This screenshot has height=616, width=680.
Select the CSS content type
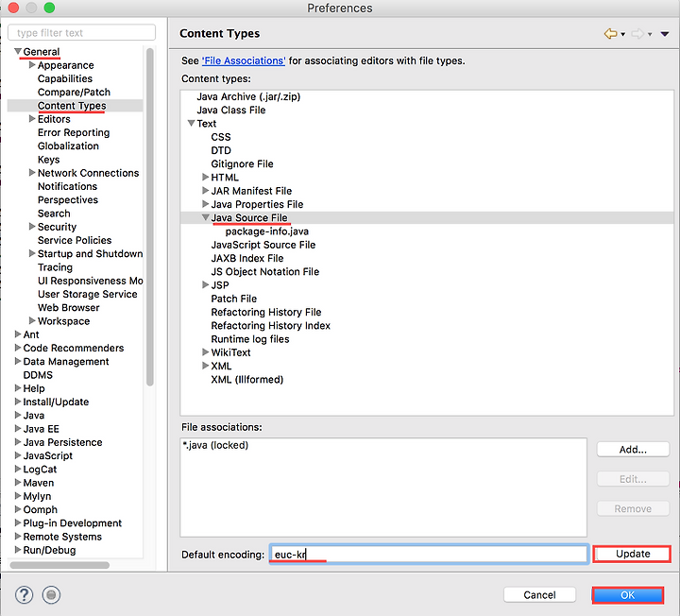coord(221,137)
